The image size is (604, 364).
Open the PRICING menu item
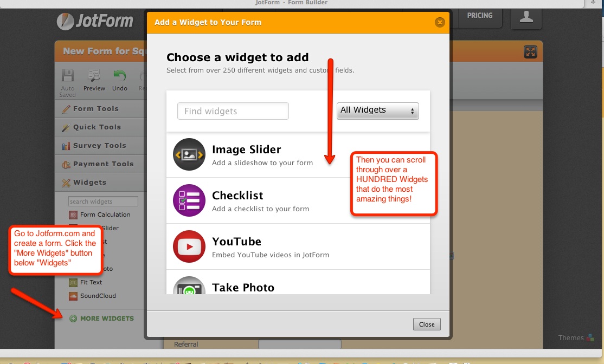(x=480, y=16)
